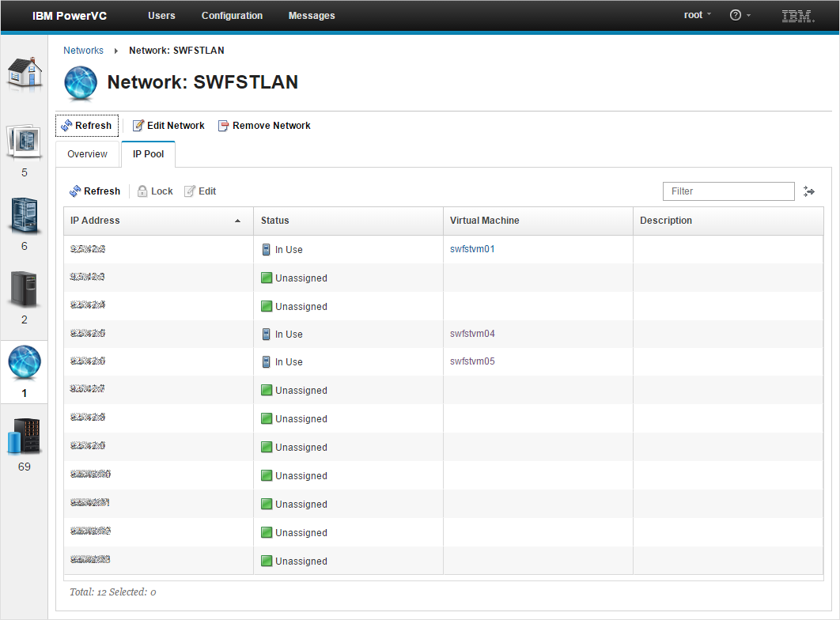Open the root user dropdown

coord(697,15)
